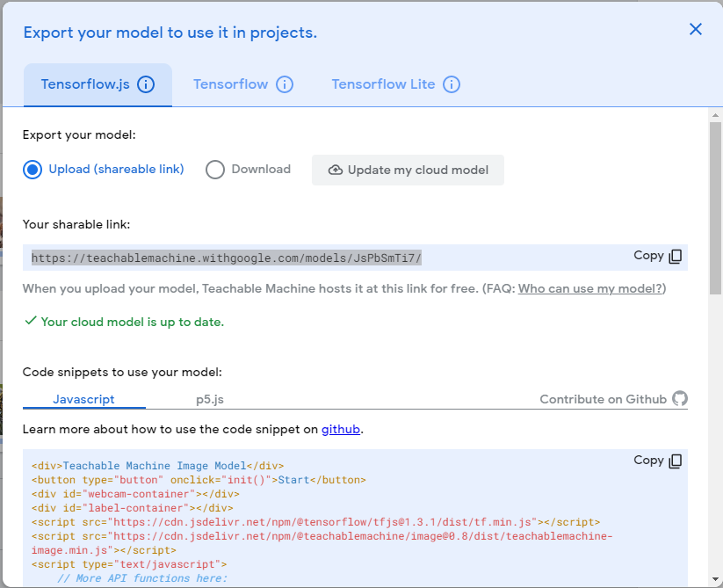723x588 pixels.
Task: Click the dialog's vertical scrollbar thumb
Action: [x=715, y=208]
